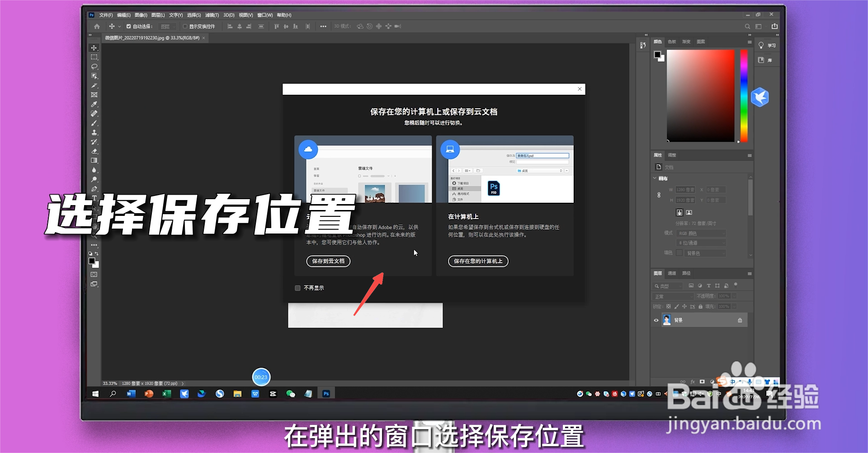Viewport: 868px width, 453px height.
Task: Switch to the 色板 tab
Action: coord(672,42)
